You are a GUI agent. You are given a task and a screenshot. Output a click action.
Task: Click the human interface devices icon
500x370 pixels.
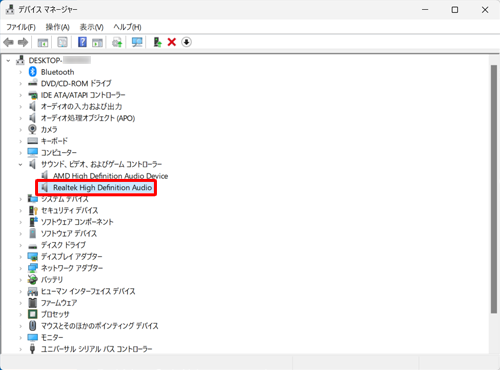point(32,291)
